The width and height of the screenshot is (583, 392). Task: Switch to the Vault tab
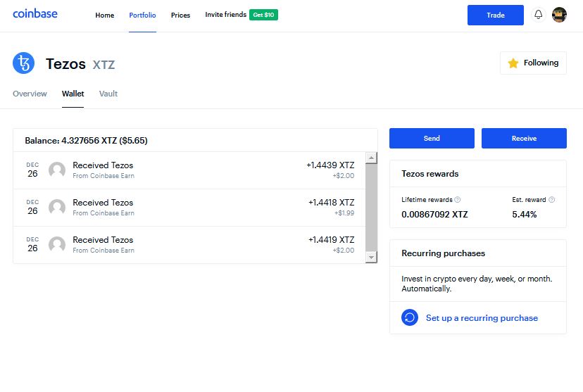108,94
